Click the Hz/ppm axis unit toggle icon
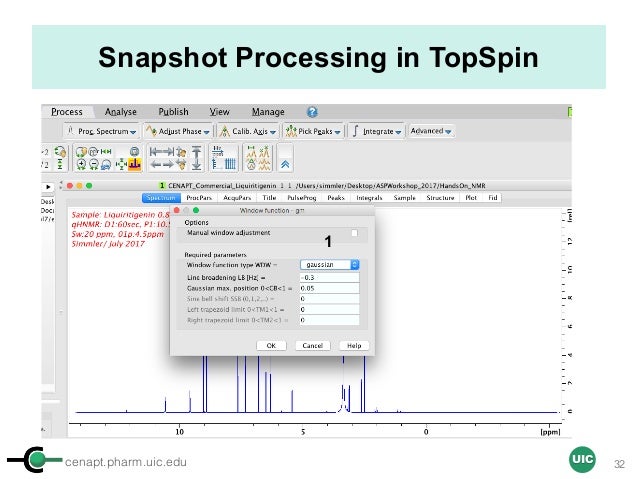The width and height of the screenshot is (638, 479). [x=218, y=151]
